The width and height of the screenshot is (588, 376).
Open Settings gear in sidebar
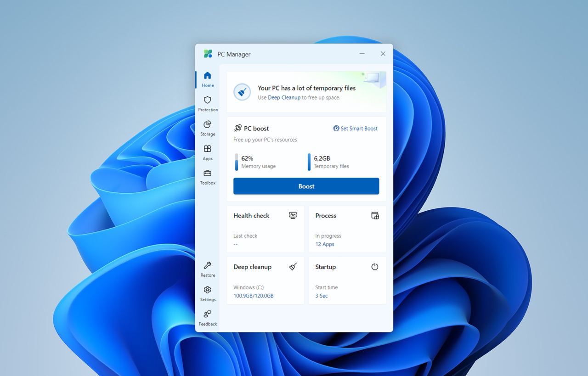point(208,290)
